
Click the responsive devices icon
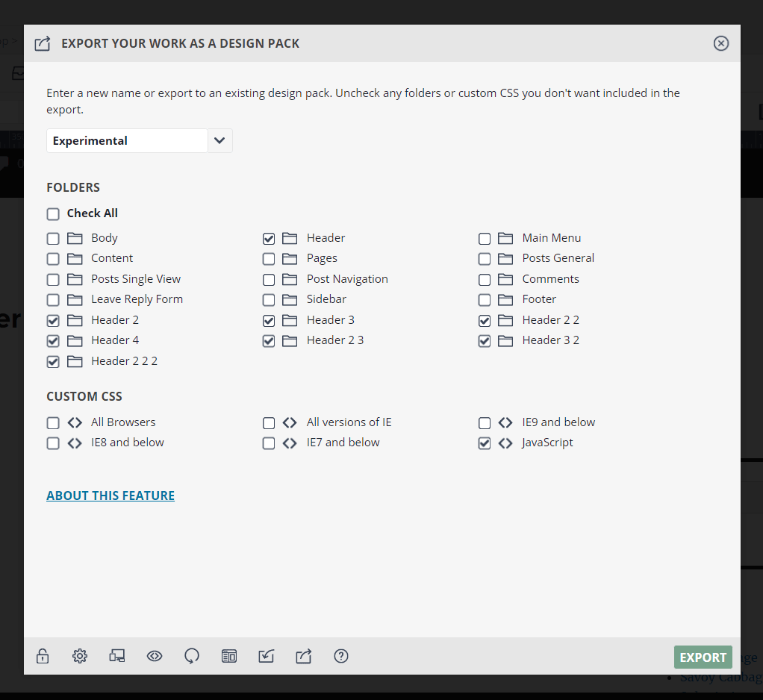pyautogui.click(x=116, y=656)
